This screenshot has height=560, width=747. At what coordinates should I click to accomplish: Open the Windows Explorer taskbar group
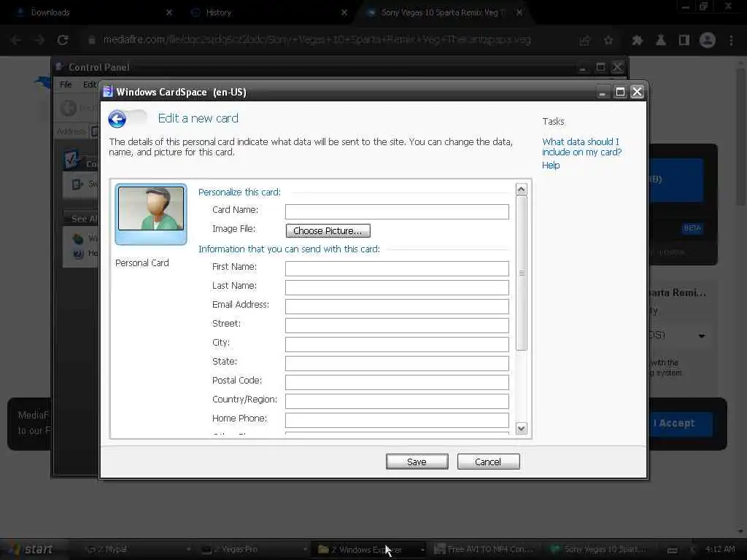pyautogui.click(x=368, y=549)
